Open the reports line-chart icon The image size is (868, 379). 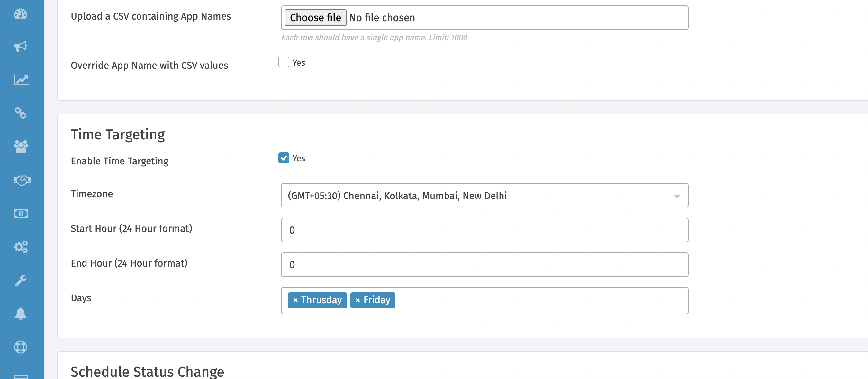(x=21, y=80)
